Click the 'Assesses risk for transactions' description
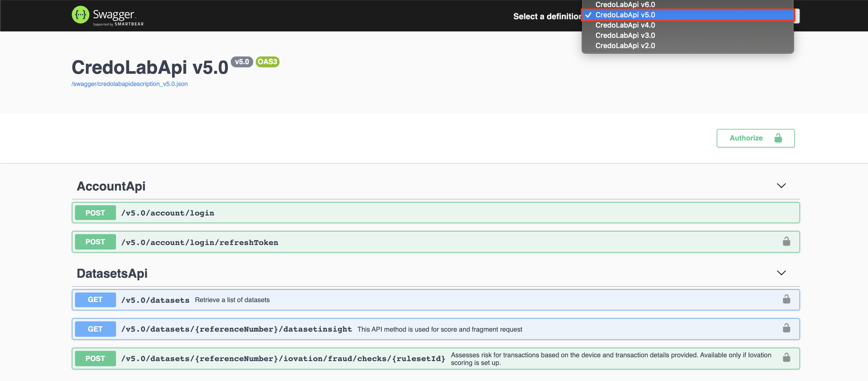Screen dimensions: 868x381 pos(611,359)
